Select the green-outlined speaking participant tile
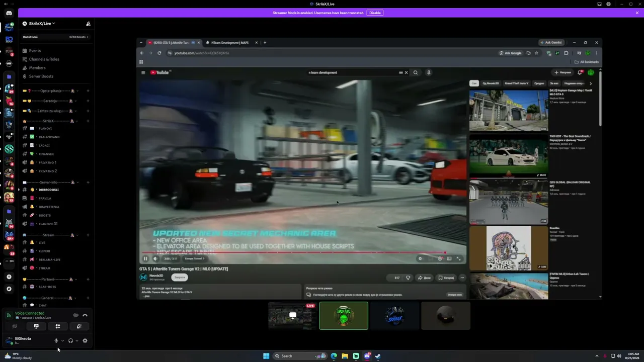 pyautogui.click(x=344, y=316)
